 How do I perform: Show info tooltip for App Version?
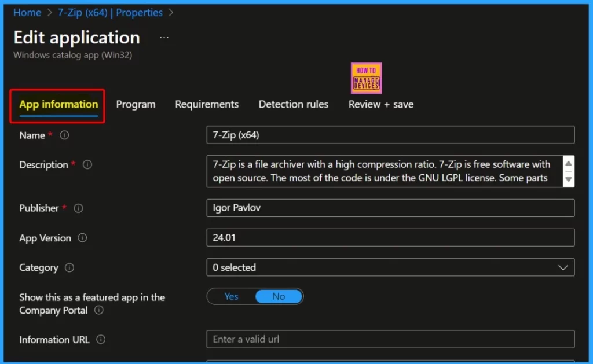tap(82, 238)
